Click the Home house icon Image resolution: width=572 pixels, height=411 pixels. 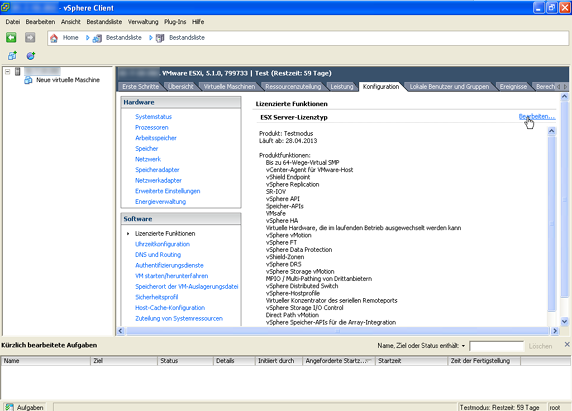tap(54, 38)
